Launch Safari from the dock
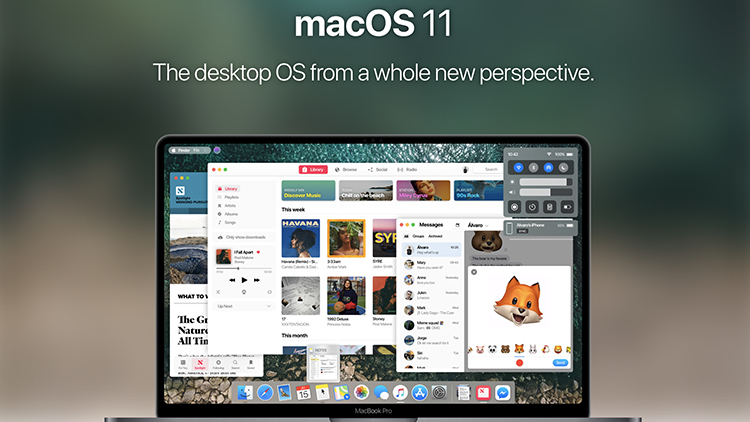Screen dimensions: 750x422 pos(265,393)
